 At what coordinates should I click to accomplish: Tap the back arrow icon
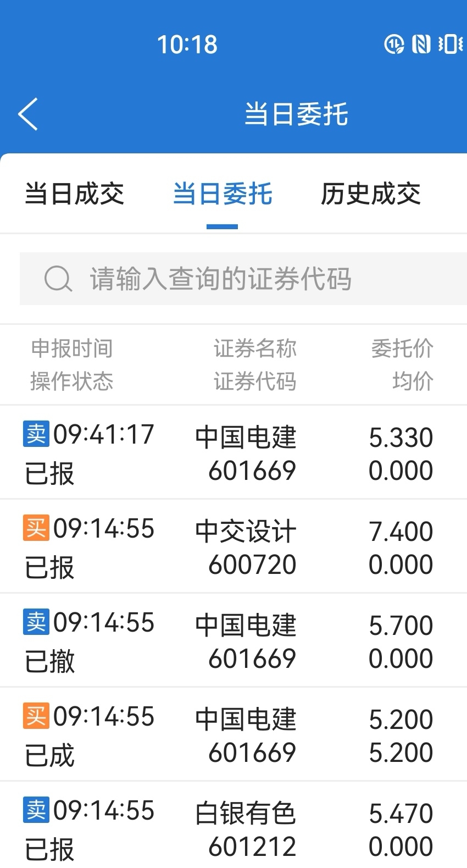tap(28, 114)
